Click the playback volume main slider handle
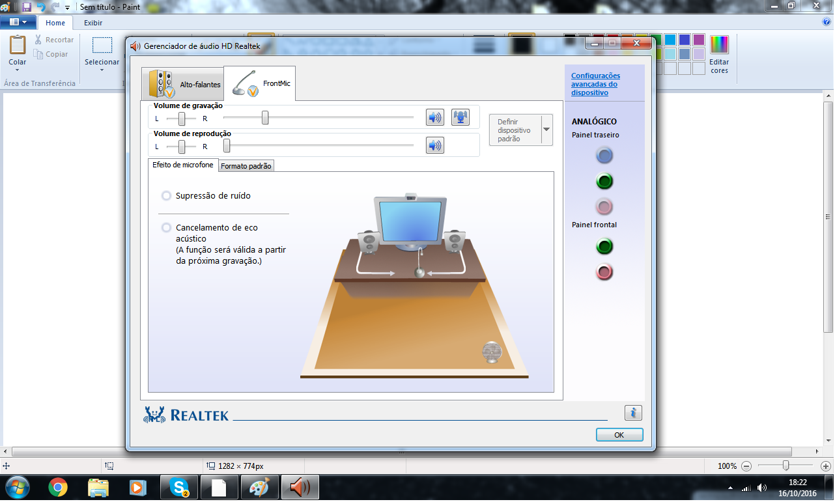This screenshot has width=835, height=504. [x=227, y=145]
